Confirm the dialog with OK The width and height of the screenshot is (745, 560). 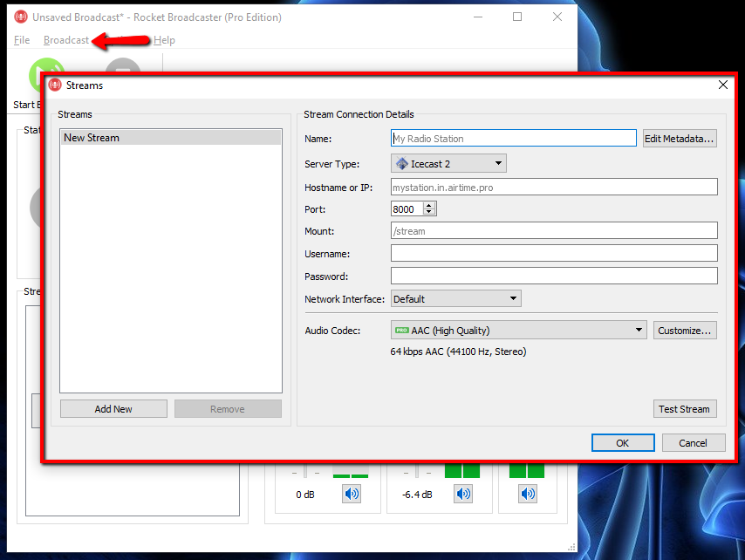(x=623, y=443)
